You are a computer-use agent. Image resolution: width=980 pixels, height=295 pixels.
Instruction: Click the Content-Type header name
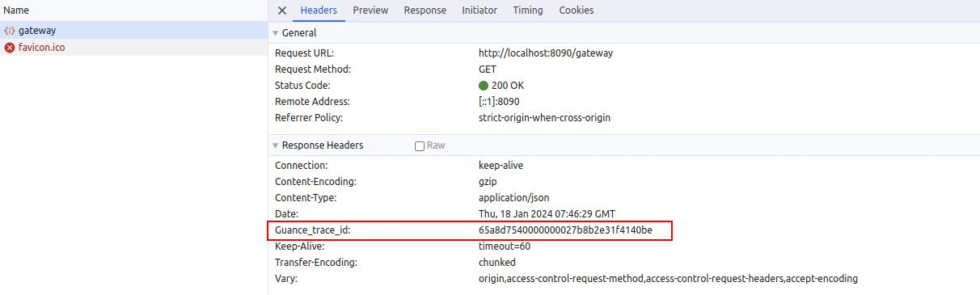[306, 198]
